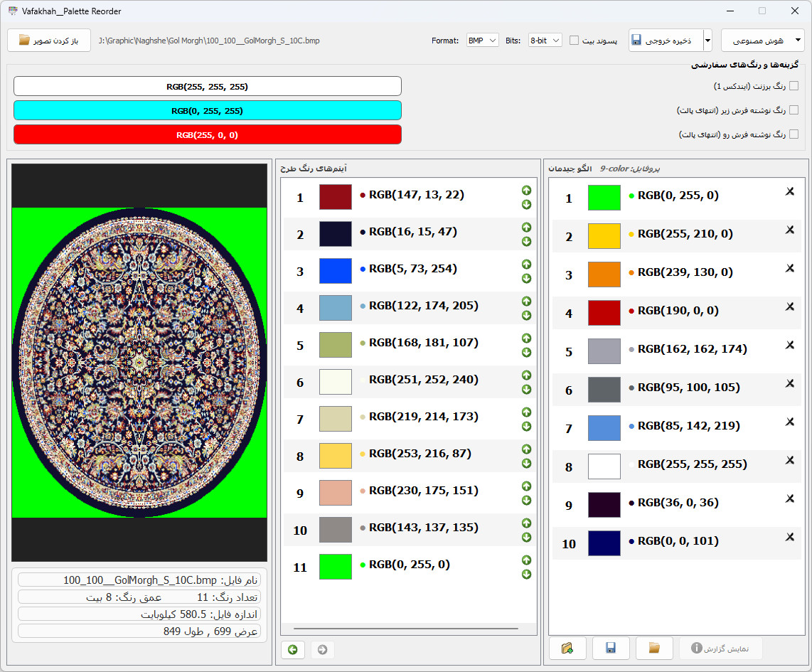Remove pattern color 4 RGB(190, 0, 0)

790,306
